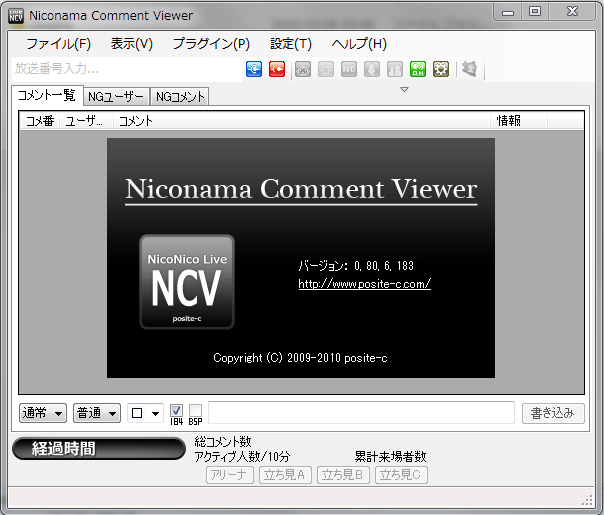Sort by the 情報 column header
604x515 pixels.
pos(519,121)
